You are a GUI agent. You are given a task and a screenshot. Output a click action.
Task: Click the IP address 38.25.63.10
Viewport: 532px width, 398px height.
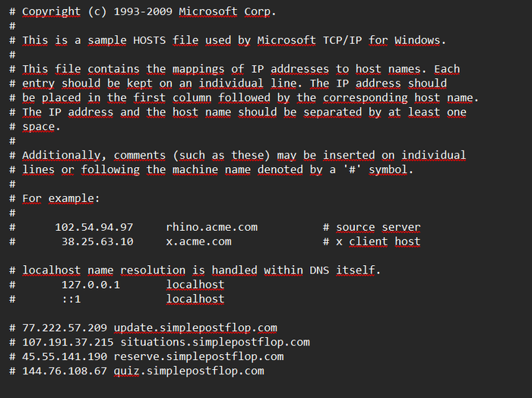(97, 242)
